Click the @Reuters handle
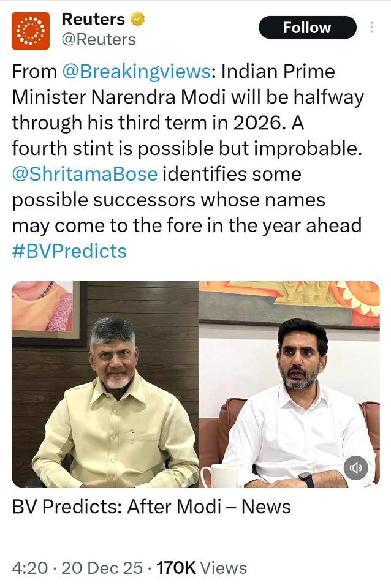 99,39
